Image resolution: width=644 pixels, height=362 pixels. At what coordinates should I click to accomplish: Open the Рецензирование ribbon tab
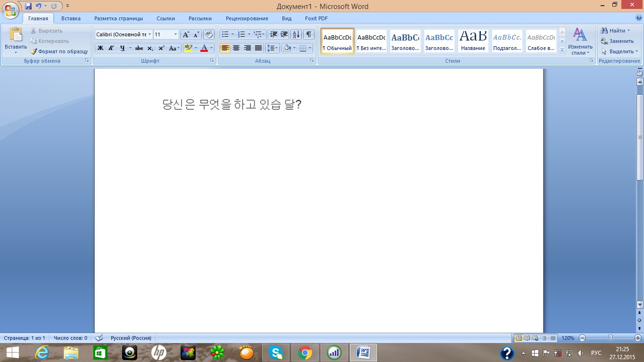pyautogui.click(x=247, y=18)
